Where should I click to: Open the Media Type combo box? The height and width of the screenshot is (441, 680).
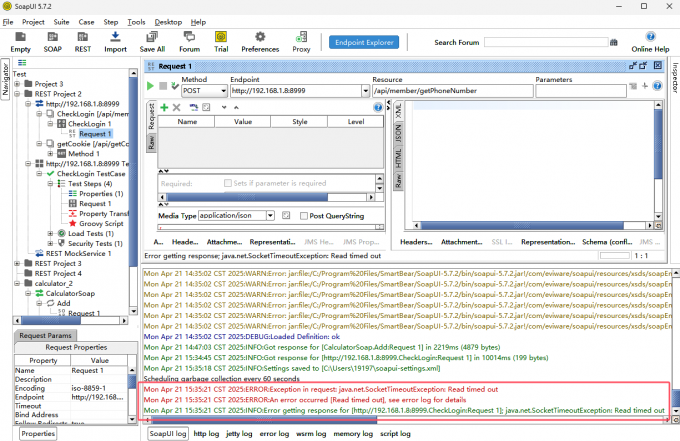pyautogui.click(x=236, y=216)
